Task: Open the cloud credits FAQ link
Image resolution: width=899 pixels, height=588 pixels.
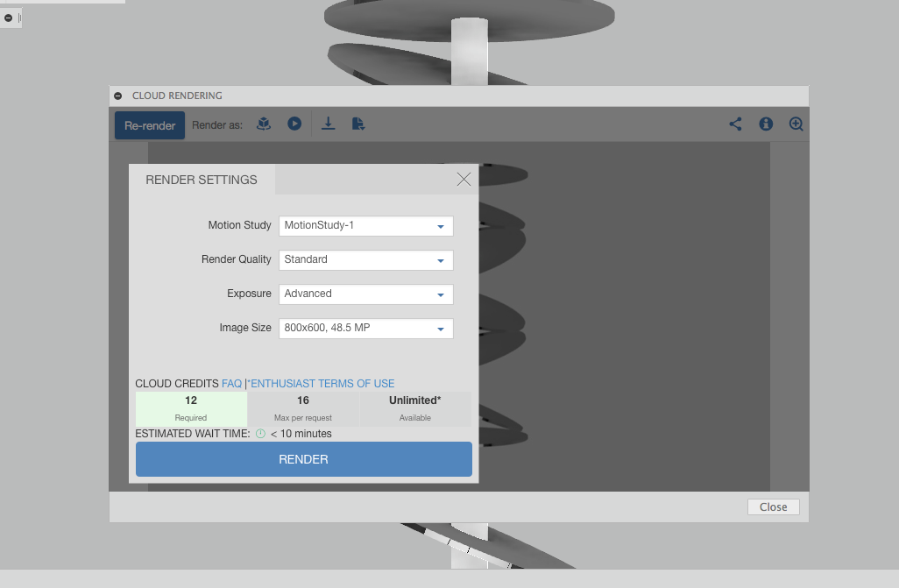Action: [231, 383]
